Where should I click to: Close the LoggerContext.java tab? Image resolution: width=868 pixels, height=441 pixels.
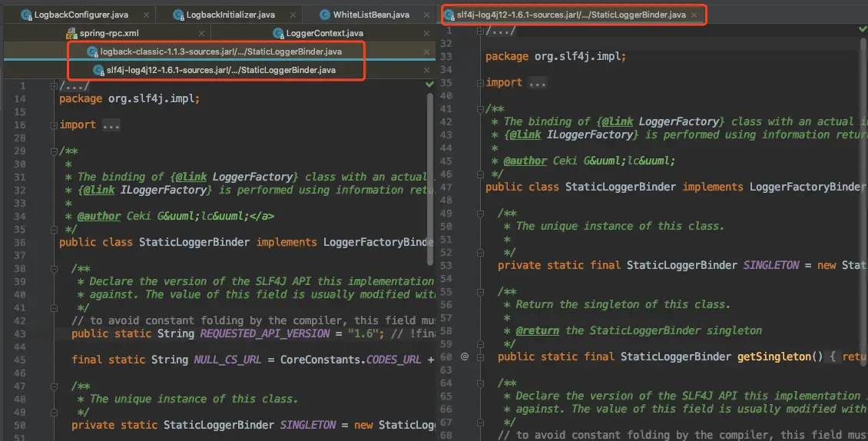pos(427,34)
